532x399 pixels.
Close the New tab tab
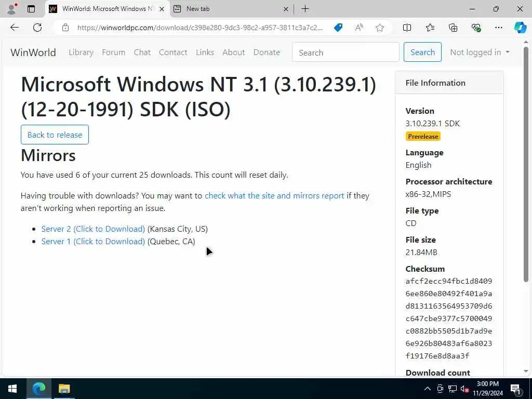[286, 9]
